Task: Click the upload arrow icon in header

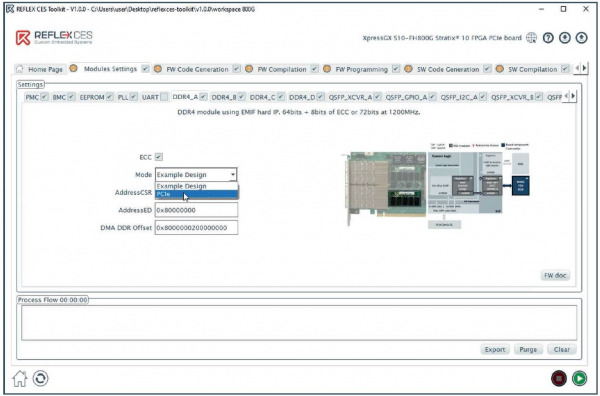Action: coord(581,38)
